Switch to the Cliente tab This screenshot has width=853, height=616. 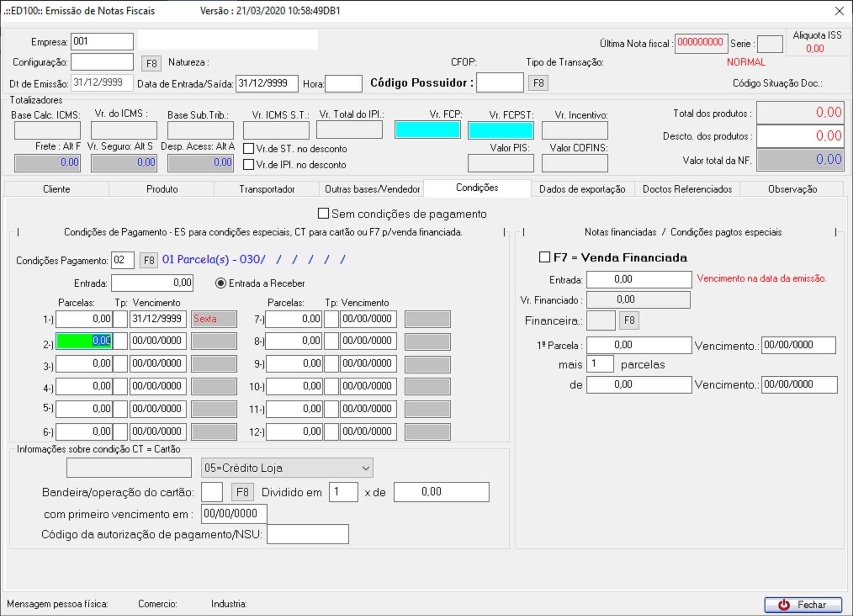tap(56, 189)
